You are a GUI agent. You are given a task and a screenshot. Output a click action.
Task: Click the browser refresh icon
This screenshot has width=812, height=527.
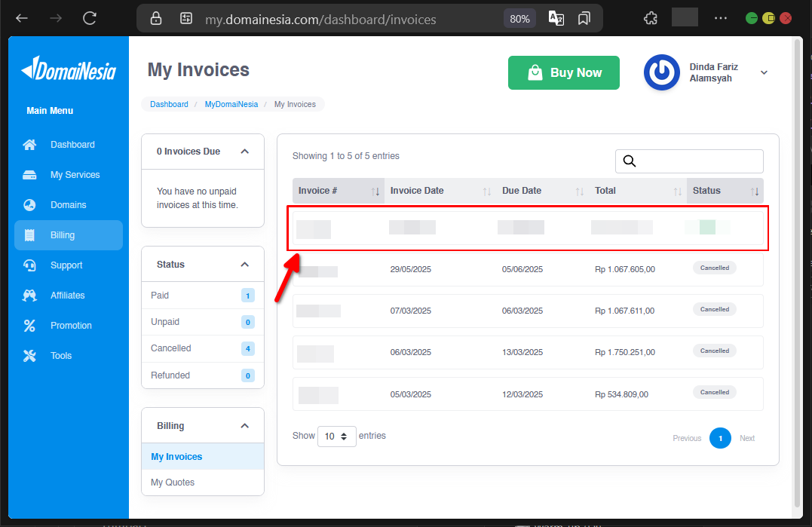click(90, 18)
